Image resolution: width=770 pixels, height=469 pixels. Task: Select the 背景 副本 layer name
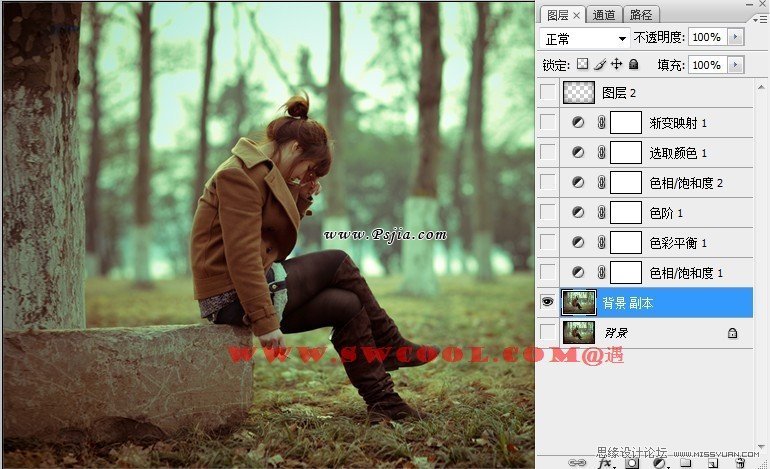[x=628, y=303]
